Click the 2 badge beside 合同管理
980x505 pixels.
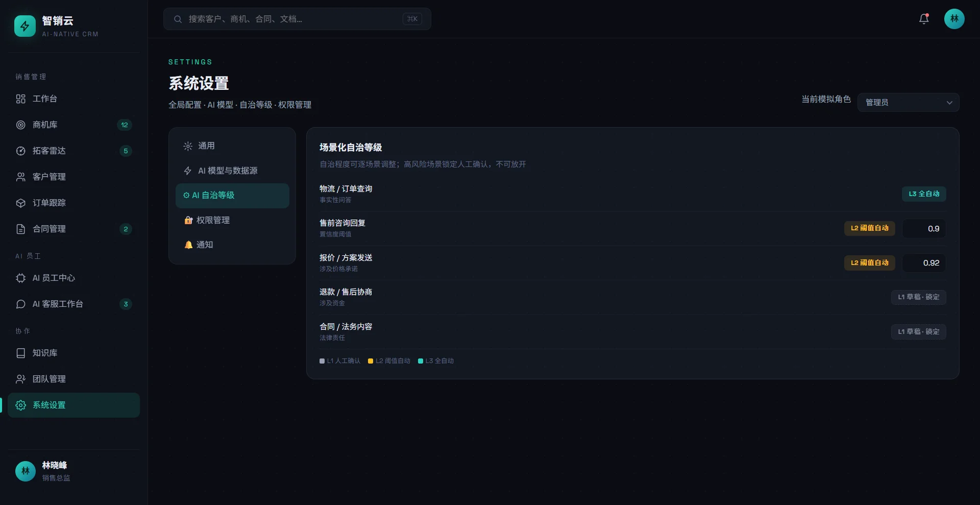(126, 229)
